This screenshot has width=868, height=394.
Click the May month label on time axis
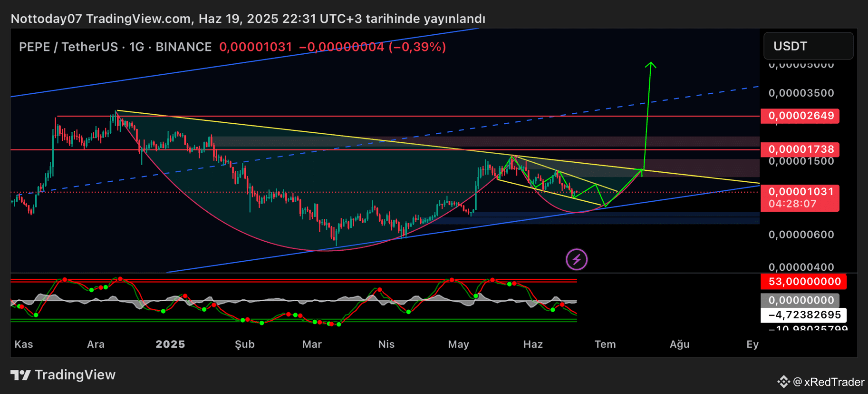458,345
